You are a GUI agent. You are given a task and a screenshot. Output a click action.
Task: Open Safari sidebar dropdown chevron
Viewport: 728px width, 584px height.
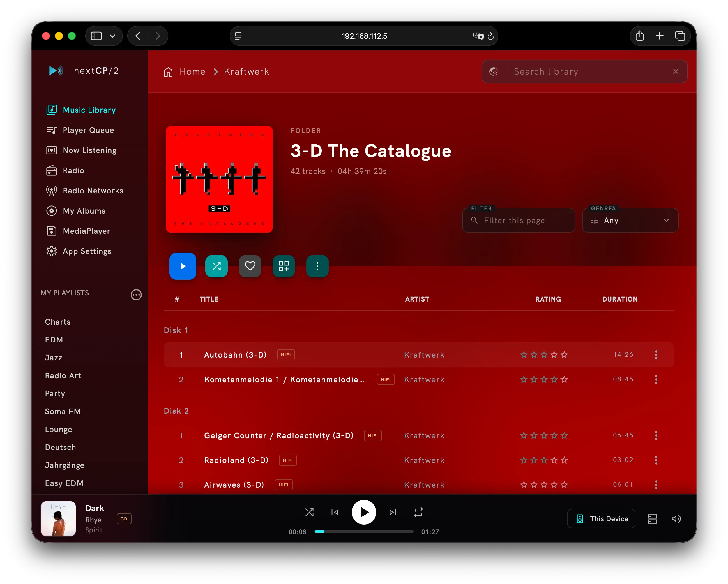(112, 36)
